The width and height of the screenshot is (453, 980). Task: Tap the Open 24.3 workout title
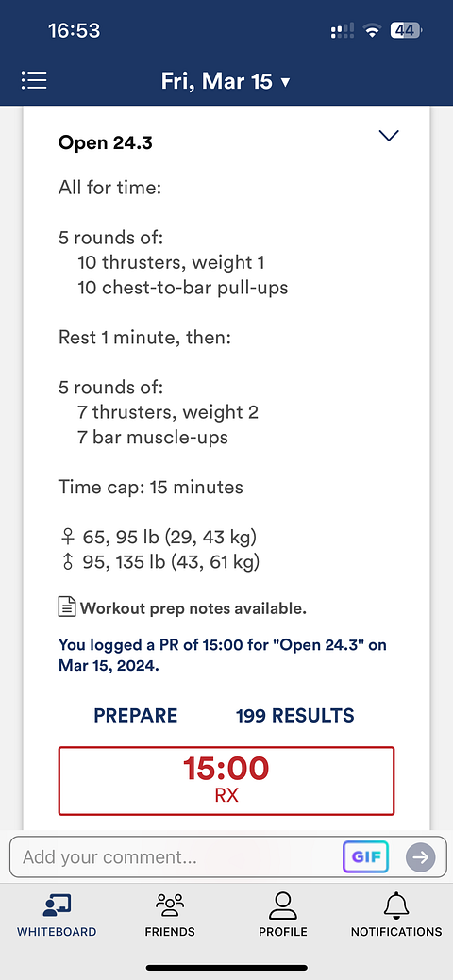[x=105, y=142]
